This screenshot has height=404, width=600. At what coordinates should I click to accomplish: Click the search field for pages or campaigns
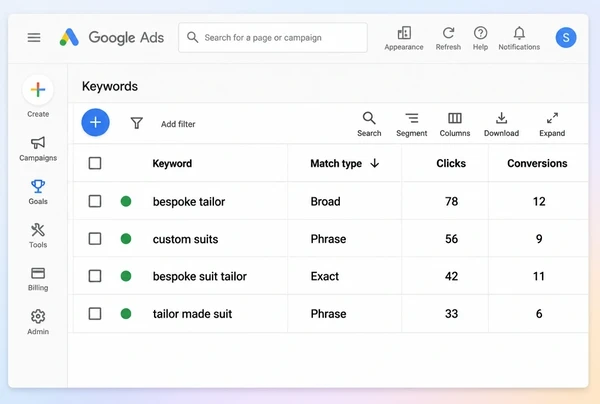click(273, 37)
